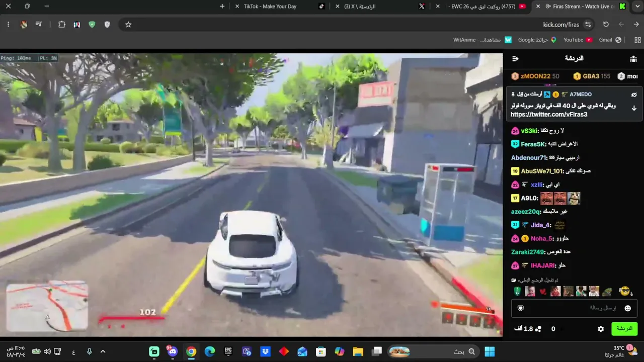Open the volume control in system tray
Image resolution: width=644 pixels, height=362 pixels.
47,351
